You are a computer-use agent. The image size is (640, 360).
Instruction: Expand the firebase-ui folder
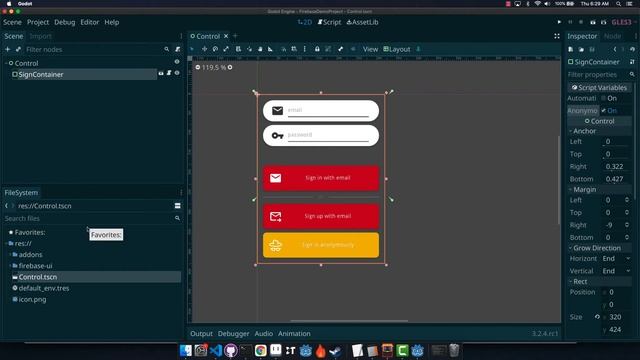[x=10, y=266]
